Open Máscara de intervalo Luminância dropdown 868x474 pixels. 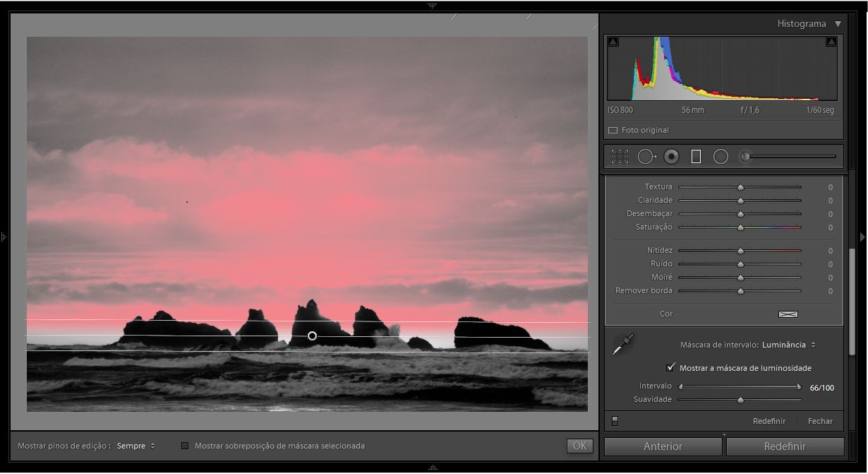(789, 345)
